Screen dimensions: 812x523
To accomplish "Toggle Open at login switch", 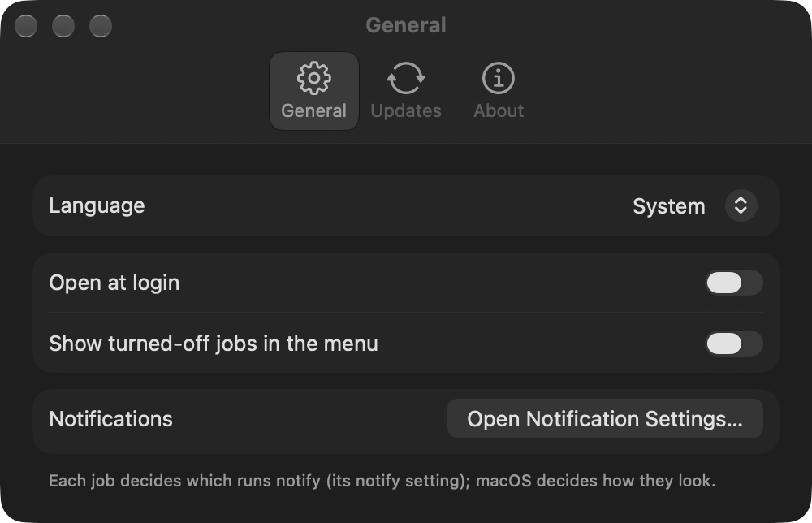I will point(734,283).
